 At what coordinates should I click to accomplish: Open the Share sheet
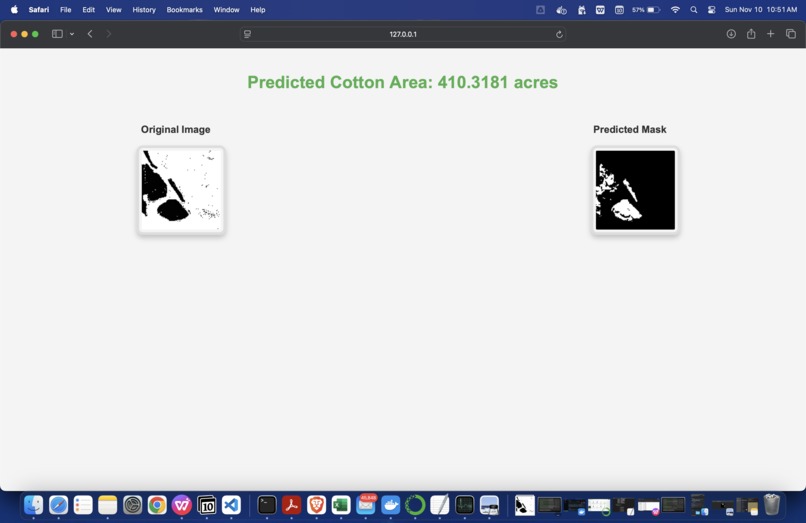(751, 34)
